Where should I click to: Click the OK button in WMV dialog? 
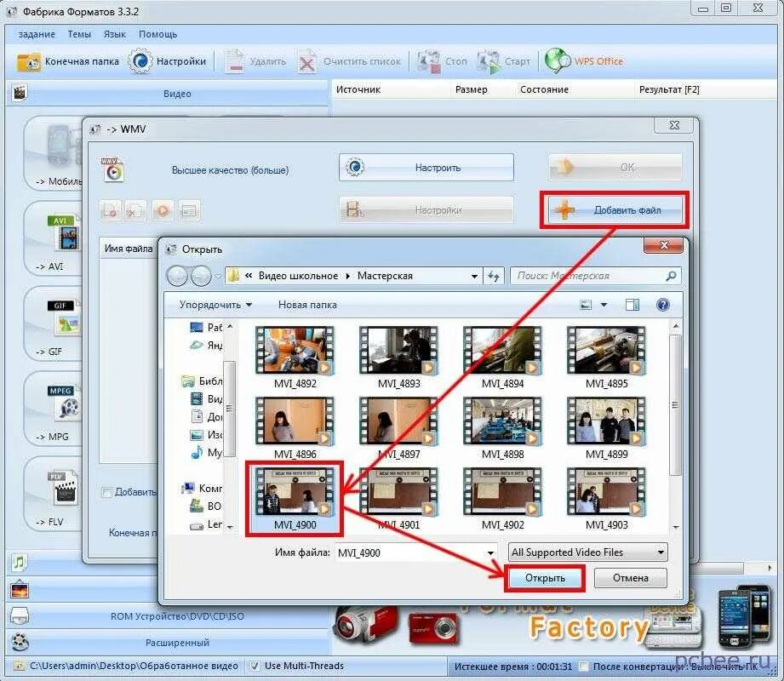615,167
